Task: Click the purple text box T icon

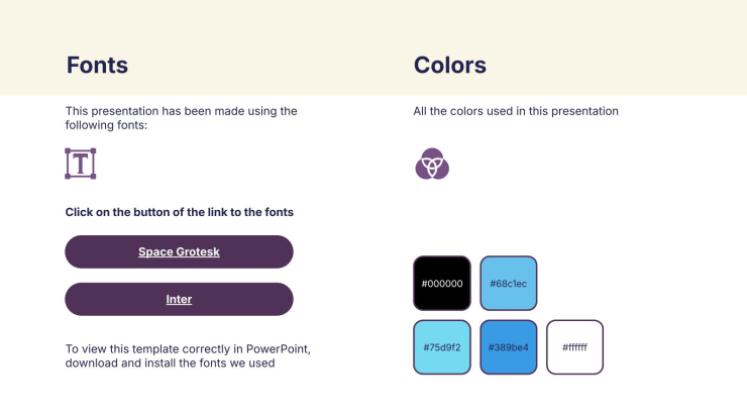Action: 80,164
